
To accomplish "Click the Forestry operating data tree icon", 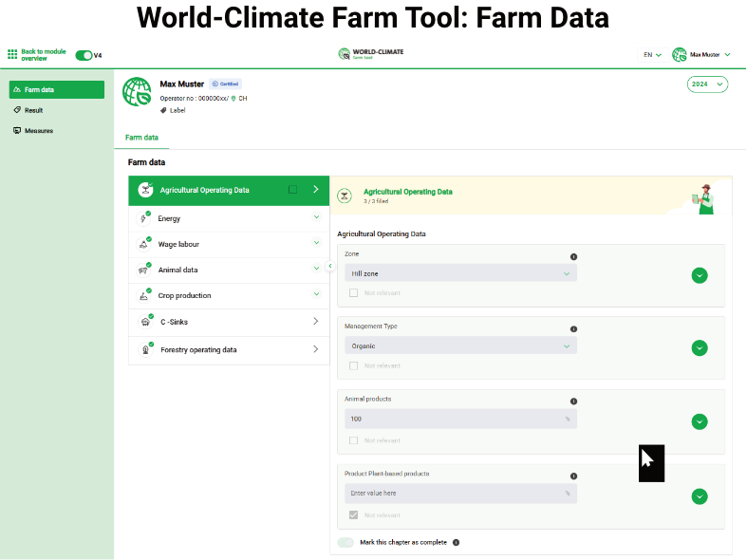I will click(x=145, y=350).
